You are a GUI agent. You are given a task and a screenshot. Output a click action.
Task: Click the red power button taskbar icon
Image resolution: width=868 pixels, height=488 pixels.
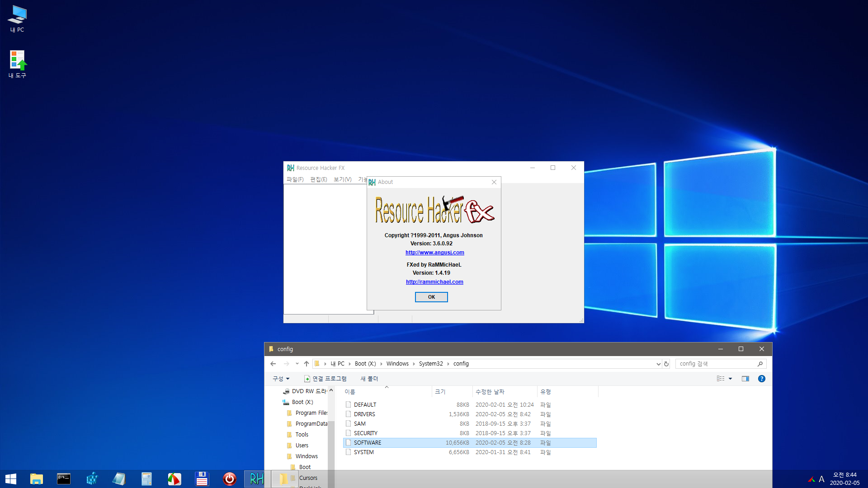230,479
